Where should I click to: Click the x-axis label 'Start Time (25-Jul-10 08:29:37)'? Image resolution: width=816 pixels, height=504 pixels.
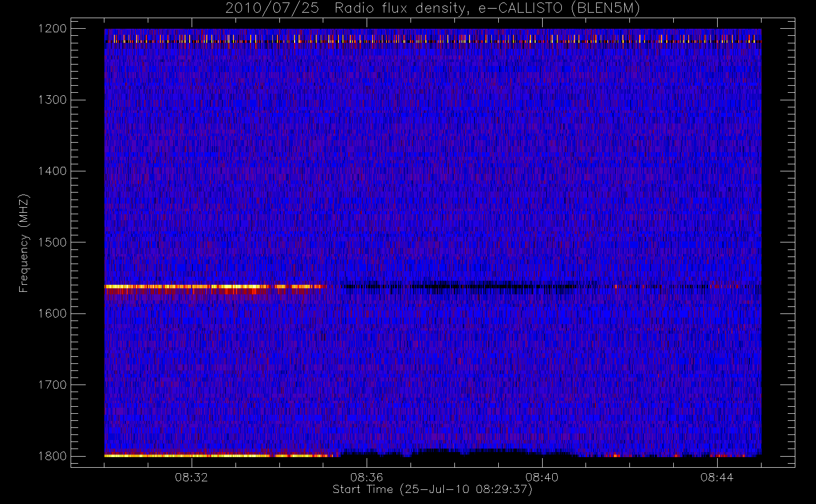click(433, 489)
